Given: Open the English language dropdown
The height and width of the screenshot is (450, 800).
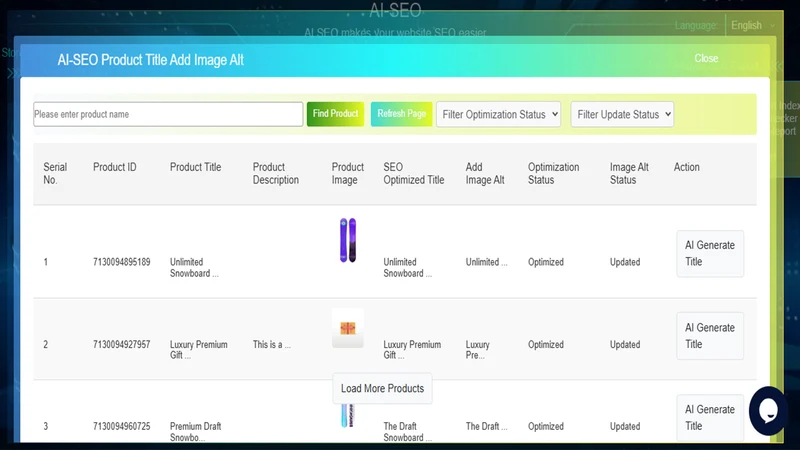Looking at the screenshot, I should [753, 26].
